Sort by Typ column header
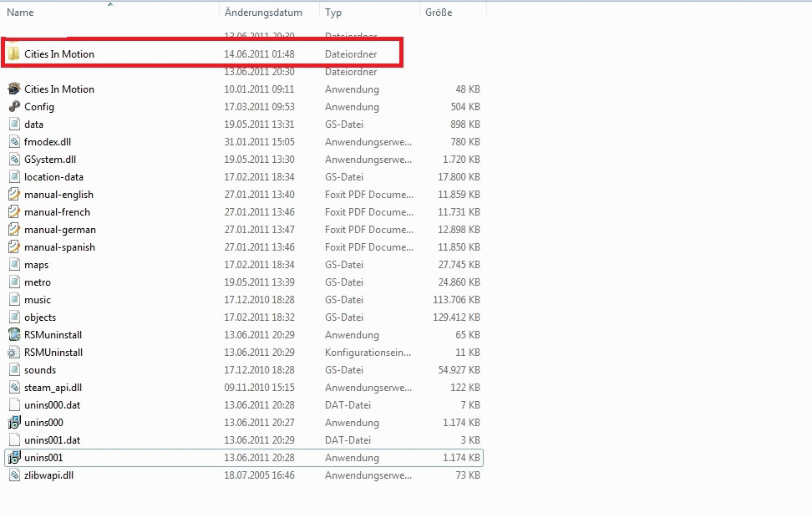This screenshot has height=518, width=812. [x=333, y=13]
